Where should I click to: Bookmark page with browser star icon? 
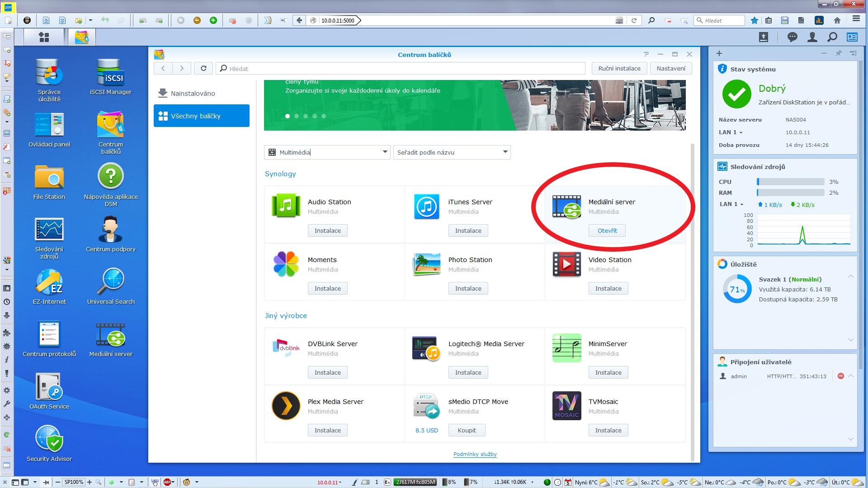click(x=755, y=20)
